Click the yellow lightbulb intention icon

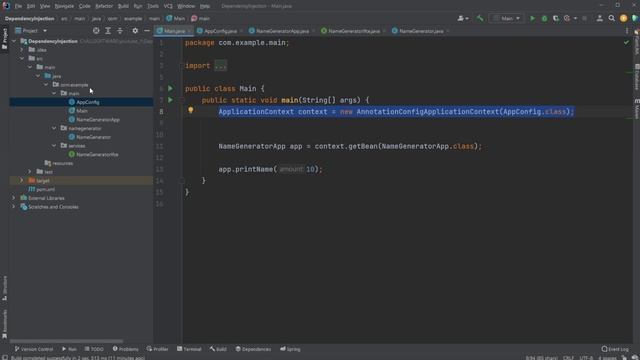pyautogui.click(x=191, y=110)
